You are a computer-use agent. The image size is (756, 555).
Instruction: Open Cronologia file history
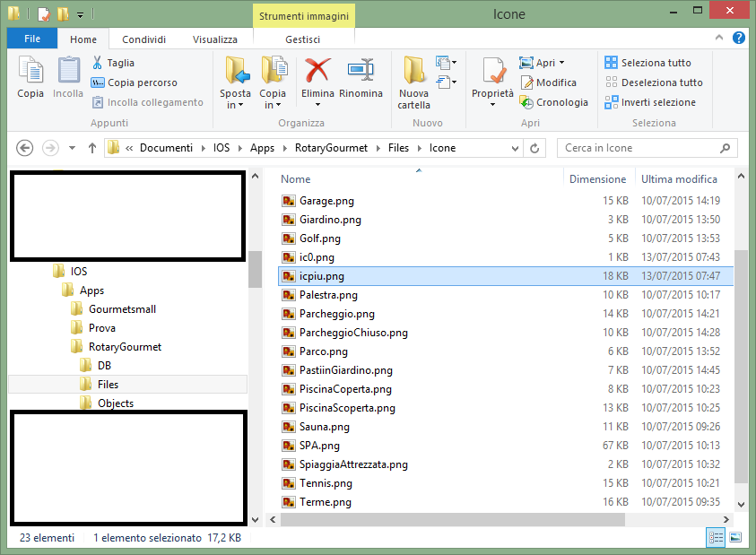pos(553,102)
